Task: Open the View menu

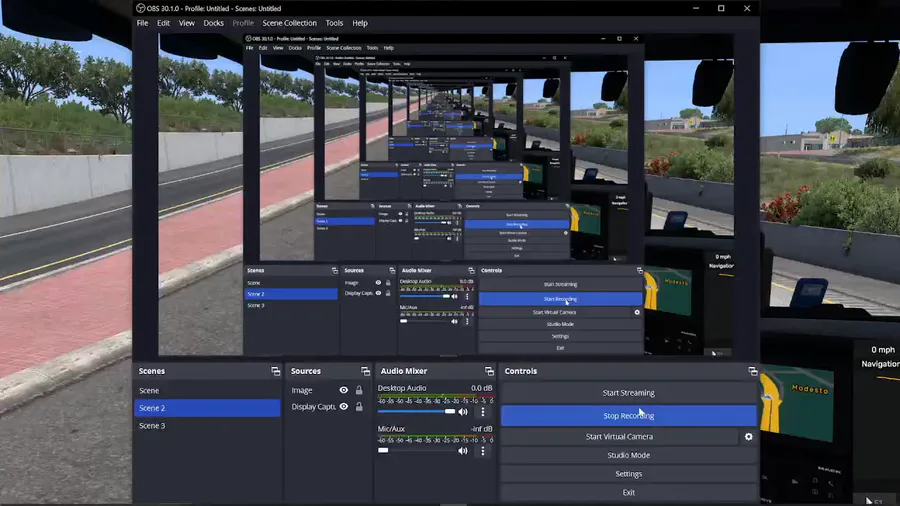Action: click(x=187, y=23)
